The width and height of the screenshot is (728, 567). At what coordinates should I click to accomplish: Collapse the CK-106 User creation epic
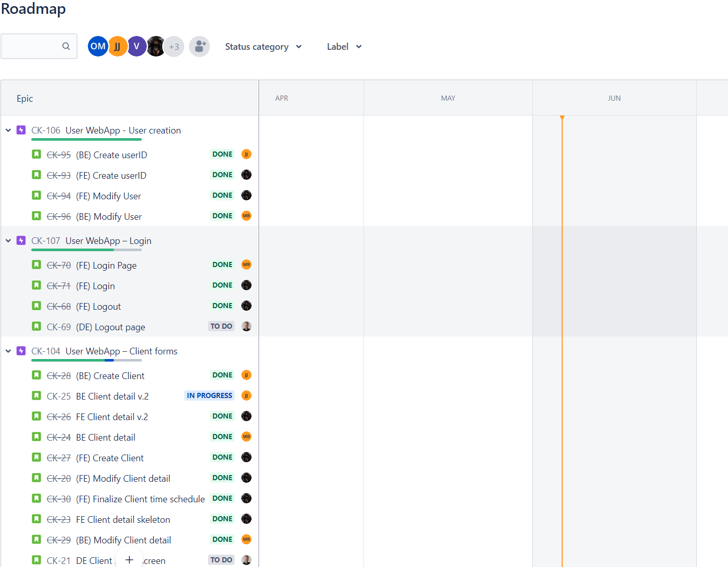pos(8,130)
